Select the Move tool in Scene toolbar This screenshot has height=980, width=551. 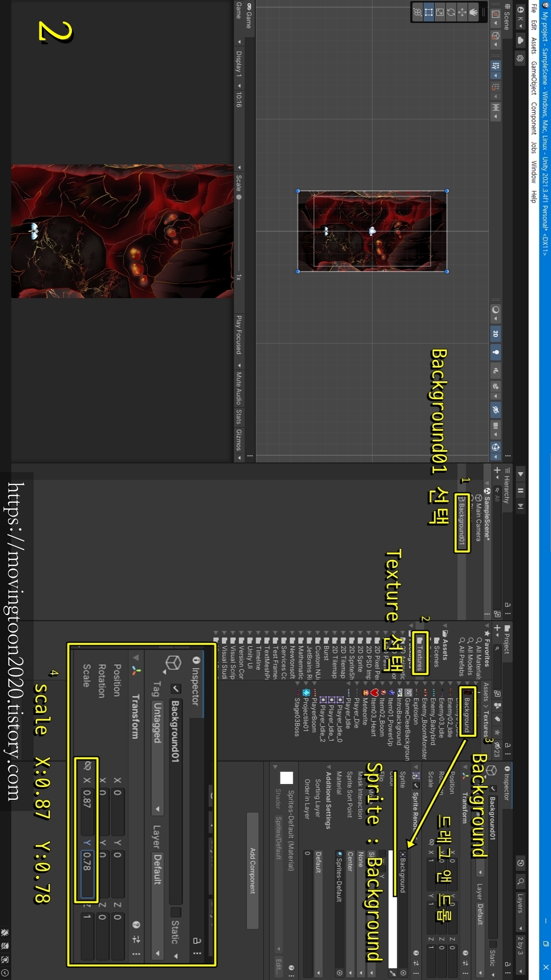(x=462, y=12)
